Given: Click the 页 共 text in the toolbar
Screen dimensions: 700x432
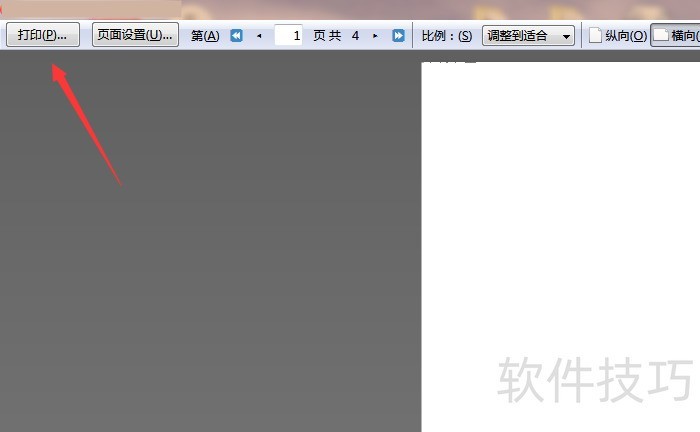Looking at the screenshot, I should click(x=327, y=36).
